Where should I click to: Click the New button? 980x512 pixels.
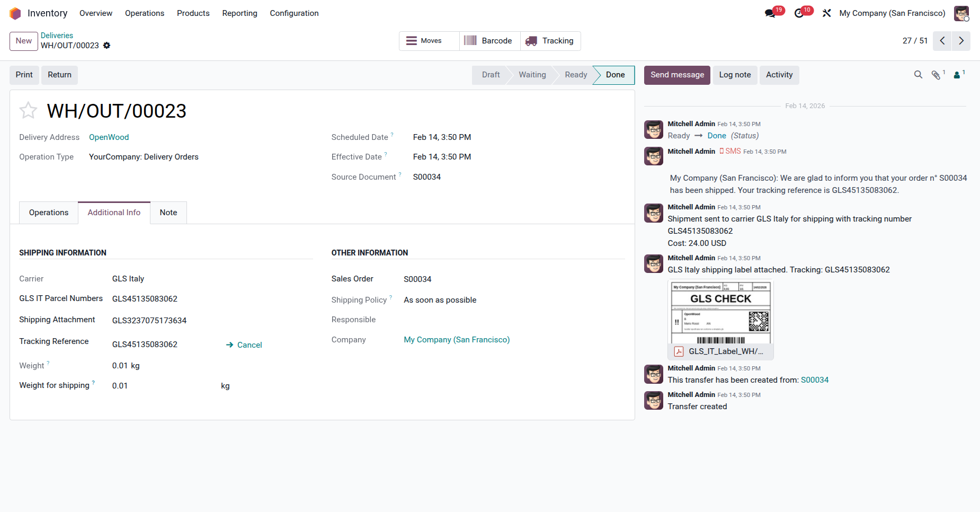tap(24, 41)
